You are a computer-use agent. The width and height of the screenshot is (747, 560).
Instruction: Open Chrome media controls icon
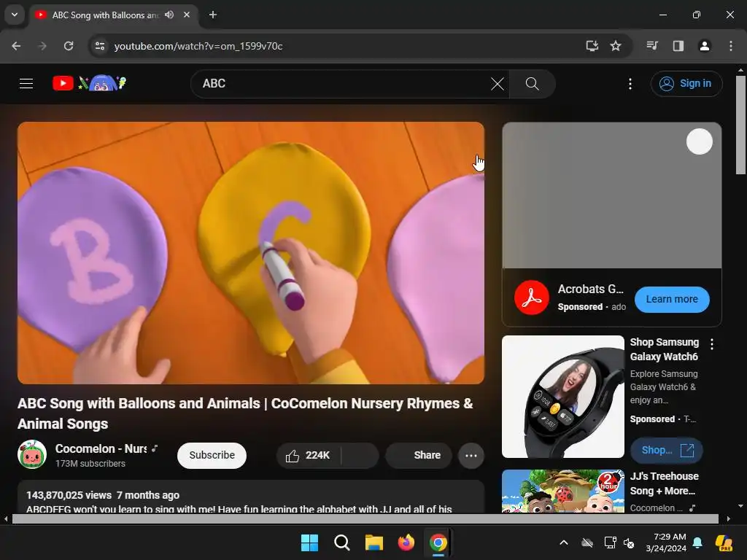tap(652, 46)
